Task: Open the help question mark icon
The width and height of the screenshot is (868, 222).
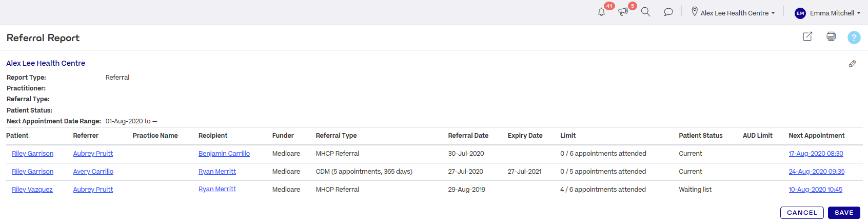Action: (x=854, y=38)
